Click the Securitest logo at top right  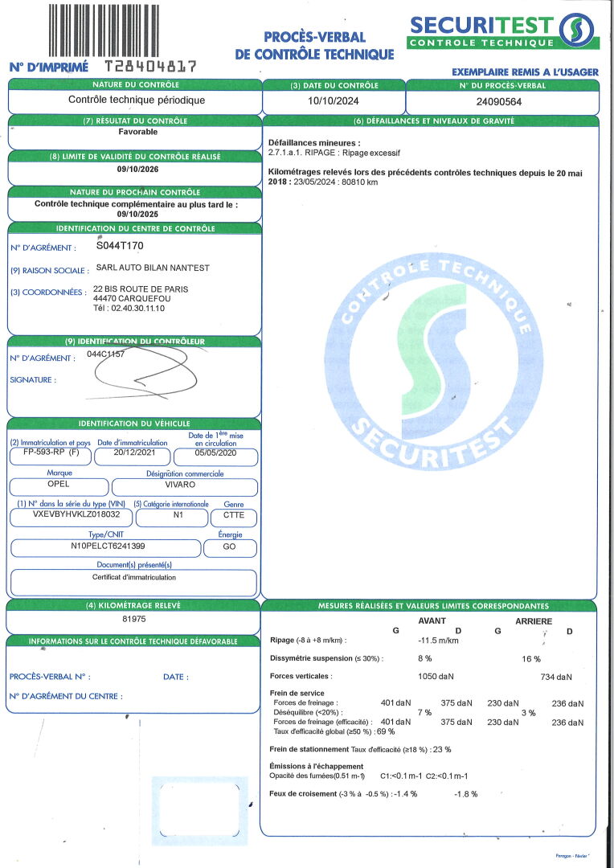tap(503, 31)
